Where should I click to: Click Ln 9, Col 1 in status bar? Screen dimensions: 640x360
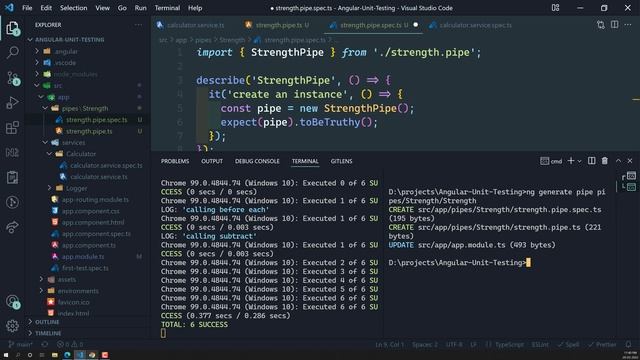pos(389,344)
